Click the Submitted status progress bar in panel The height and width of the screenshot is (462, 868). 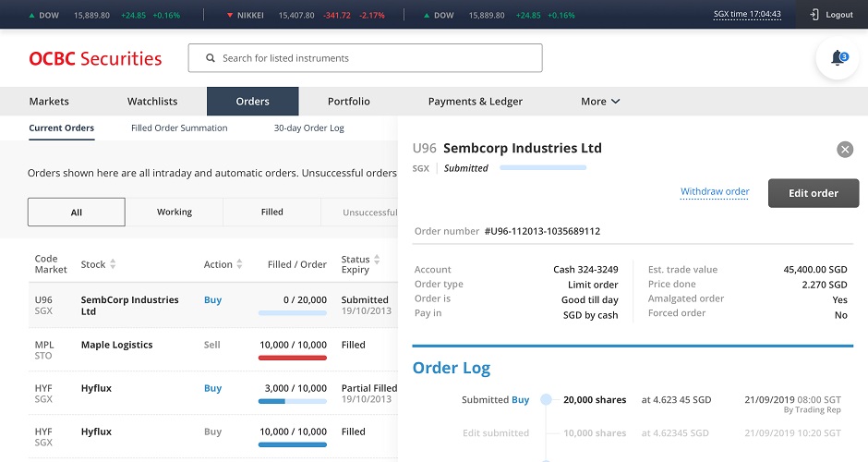pyautogui.click(x=543, y=167)
